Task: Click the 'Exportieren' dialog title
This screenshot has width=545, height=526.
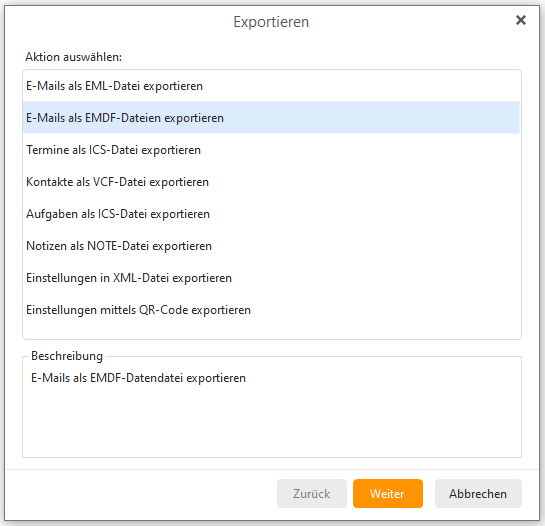Action: (271, 22)
